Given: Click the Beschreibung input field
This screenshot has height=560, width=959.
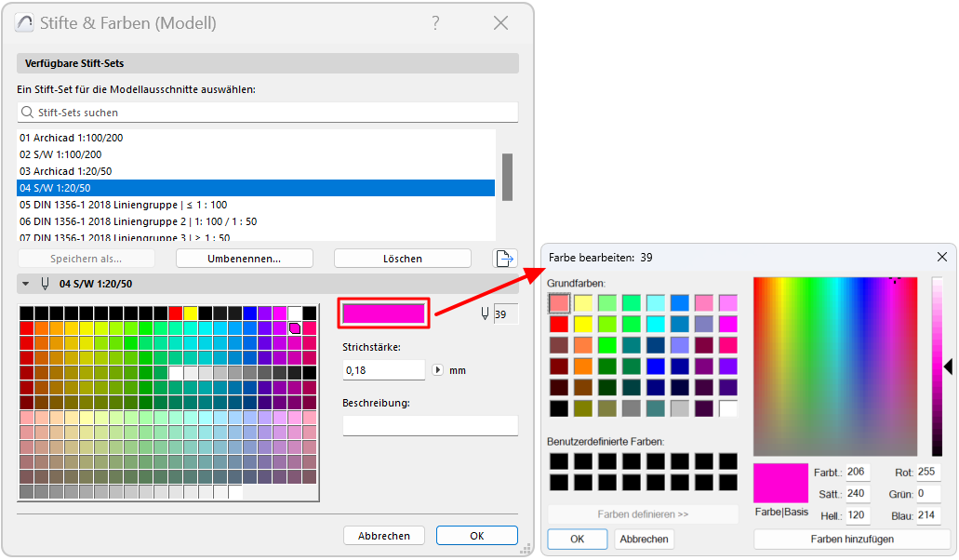Looking at the screenshot, I should coord(430,425).
